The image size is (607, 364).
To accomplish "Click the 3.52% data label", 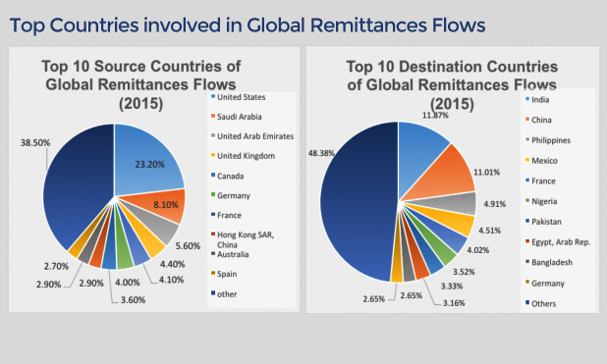I will pyautogui.click(x=464, y=272).
